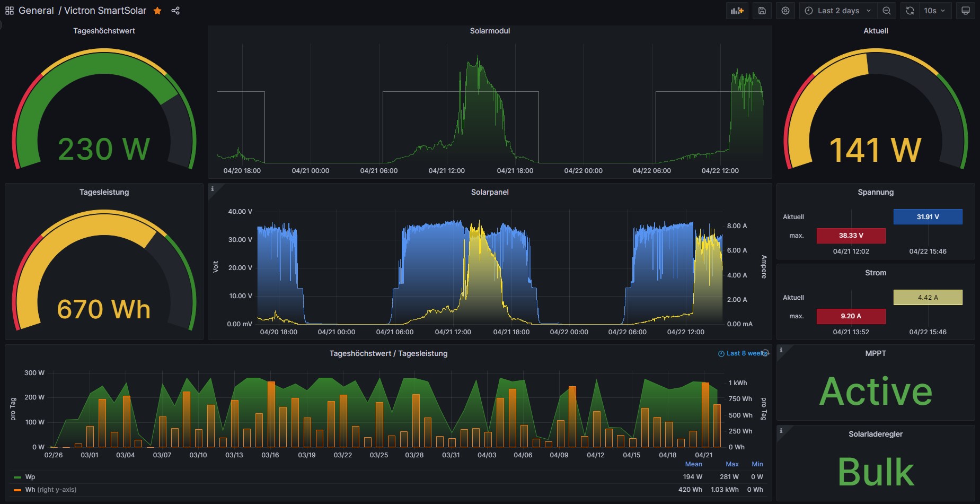This screenshot has height=504, width=980.
Task: Toggle the Wp series in legend
Action: [30, 477]
